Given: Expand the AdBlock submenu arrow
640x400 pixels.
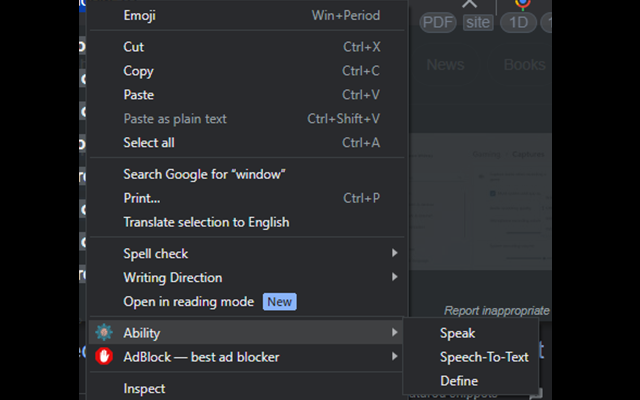Looking at the screenshot, I should click(394, 356).
